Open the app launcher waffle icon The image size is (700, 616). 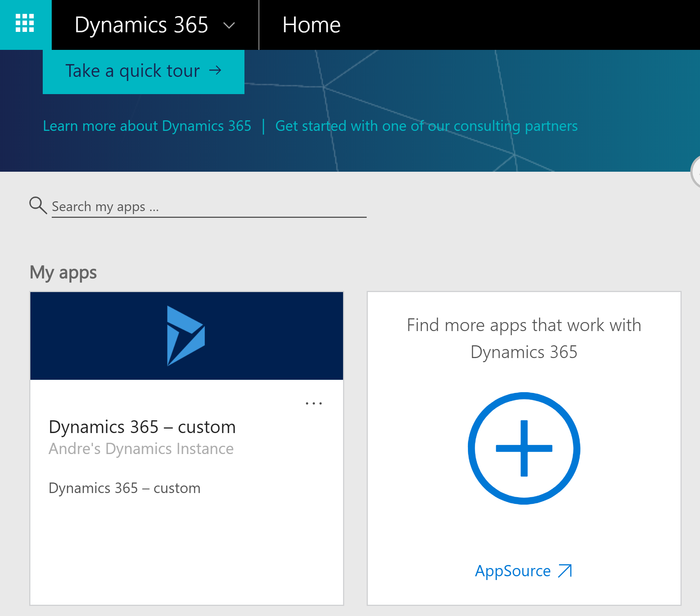[25, 24]
